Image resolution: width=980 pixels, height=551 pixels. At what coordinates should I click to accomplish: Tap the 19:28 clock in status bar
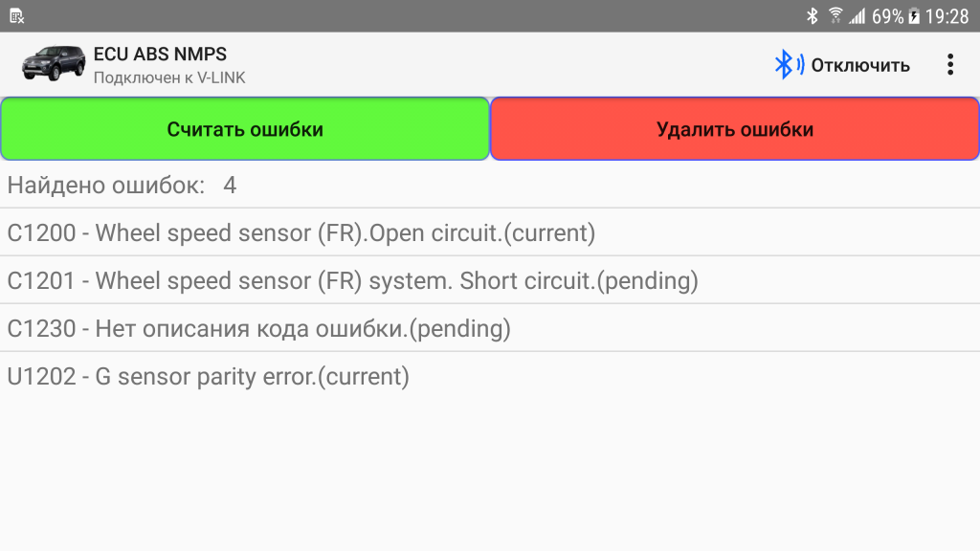point(947,16)
